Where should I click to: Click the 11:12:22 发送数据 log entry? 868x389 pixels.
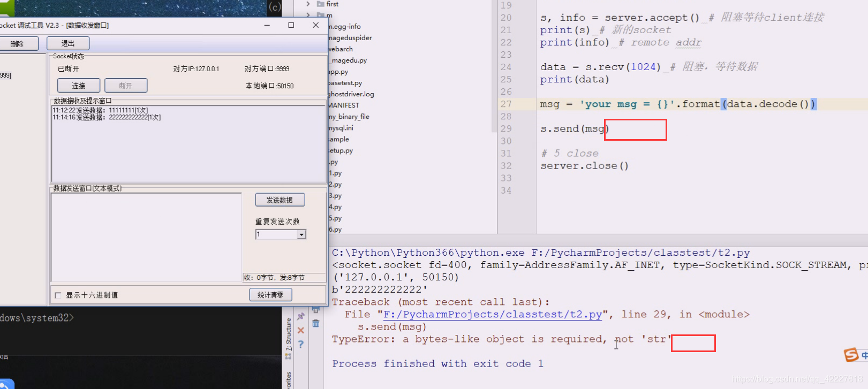[100, 110]
